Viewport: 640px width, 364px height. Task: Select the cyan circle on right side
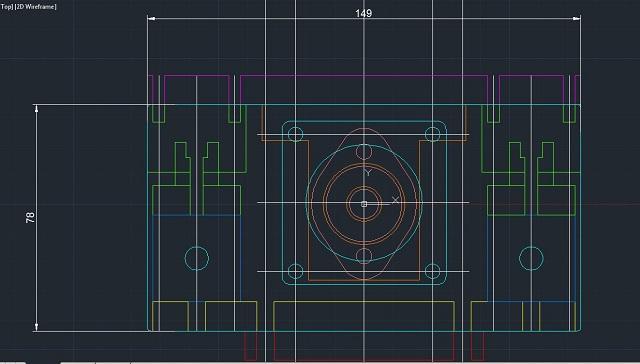[531, 258]
